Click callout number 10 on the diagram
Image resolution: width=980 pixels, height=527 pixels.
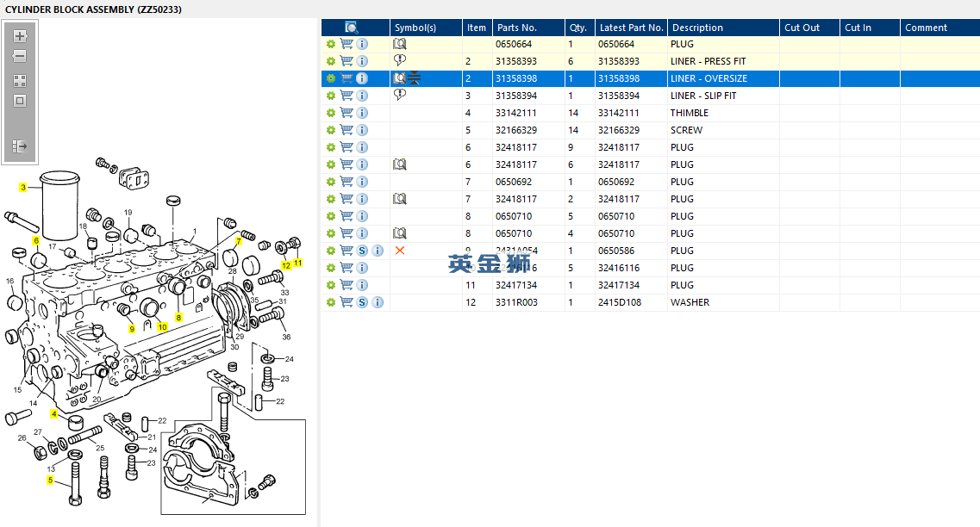pos(161,327)
